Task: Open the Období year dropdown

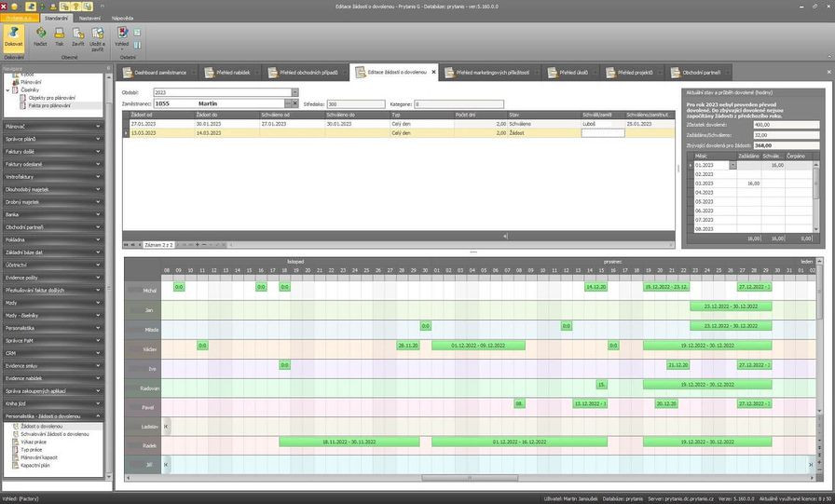Action: coord(294,92)
